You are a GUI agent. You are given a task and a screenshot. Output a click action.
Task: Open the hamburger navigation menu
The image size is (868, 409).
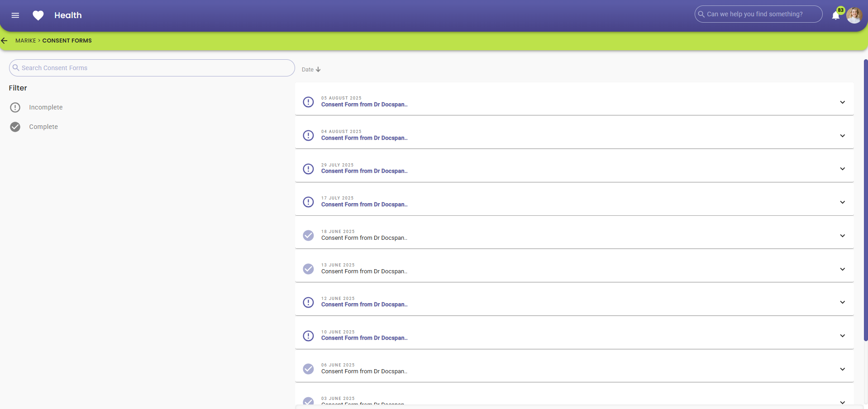point(15,15)
